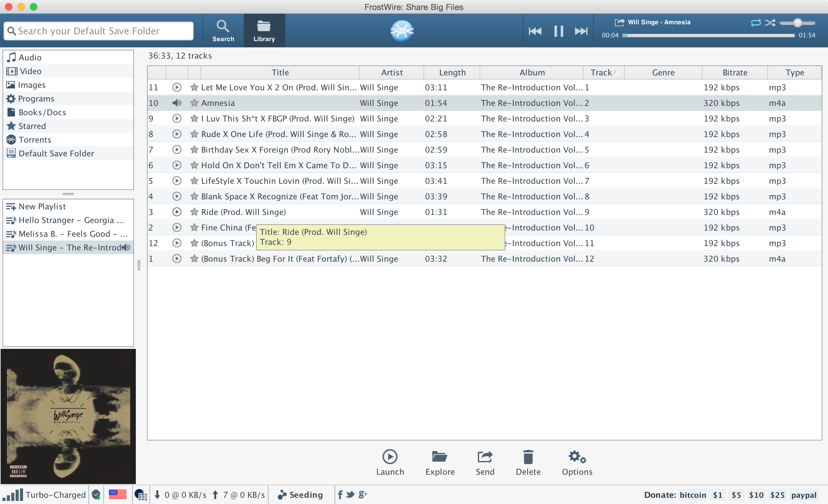Expand the Books/Docs category in sidebar
828x504 pixels.
pos(42,112)
